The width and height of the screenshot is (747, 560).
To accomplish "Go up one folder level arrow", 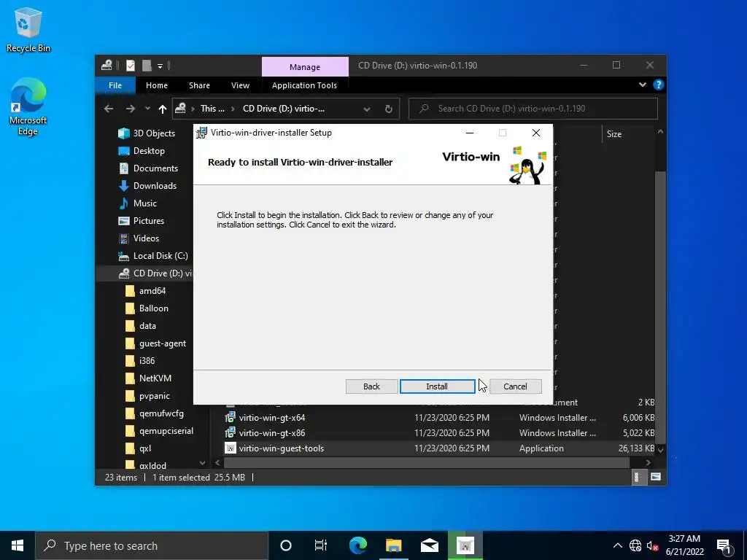I will click(163, 109).
